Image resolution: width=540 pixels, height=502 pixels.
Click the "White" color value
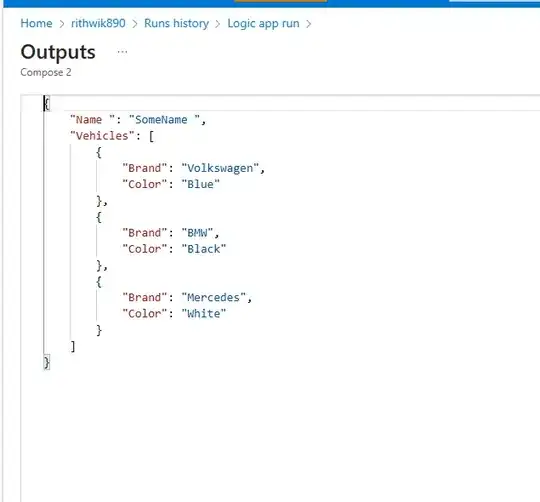[x=204, y=314]
